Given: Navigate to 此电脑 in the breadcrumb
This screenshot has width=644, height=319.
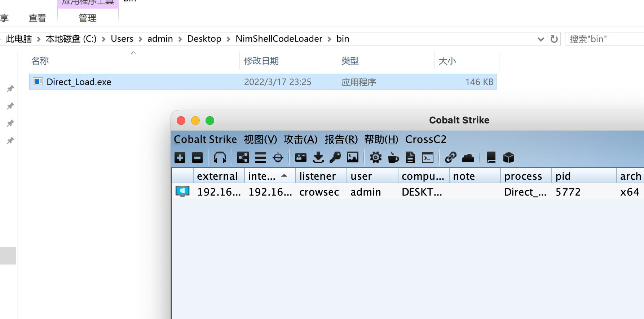Looking at the screenshot, I should click(19, 39).
